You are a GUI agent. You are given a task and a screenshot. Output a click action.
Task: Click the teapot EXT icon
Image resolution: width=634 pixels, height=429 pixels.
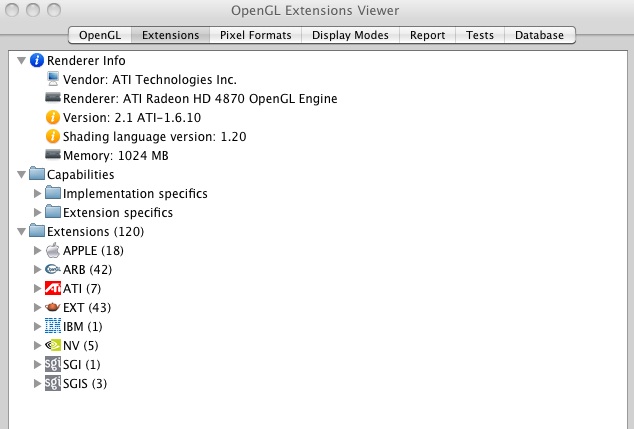(x=53, y=307)
